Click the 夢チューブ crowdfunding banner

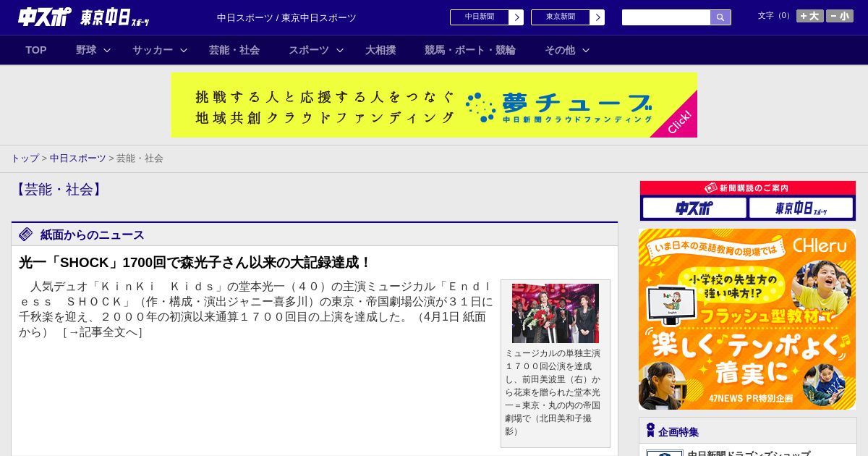click(434, 105)
